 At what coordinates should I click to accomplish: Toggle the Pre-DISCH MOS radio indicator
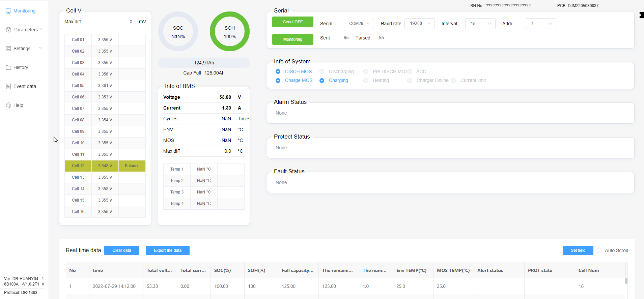tap(366, 71)
